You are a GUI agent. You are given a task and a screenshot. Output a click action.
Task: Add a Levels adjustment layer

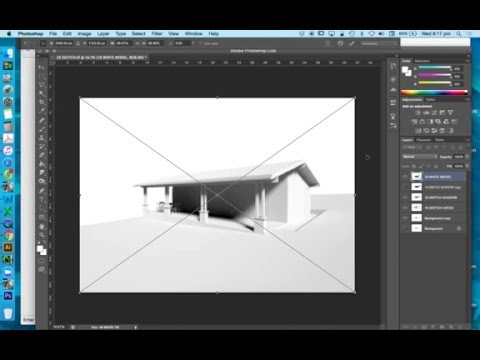[x=426, y=113]
